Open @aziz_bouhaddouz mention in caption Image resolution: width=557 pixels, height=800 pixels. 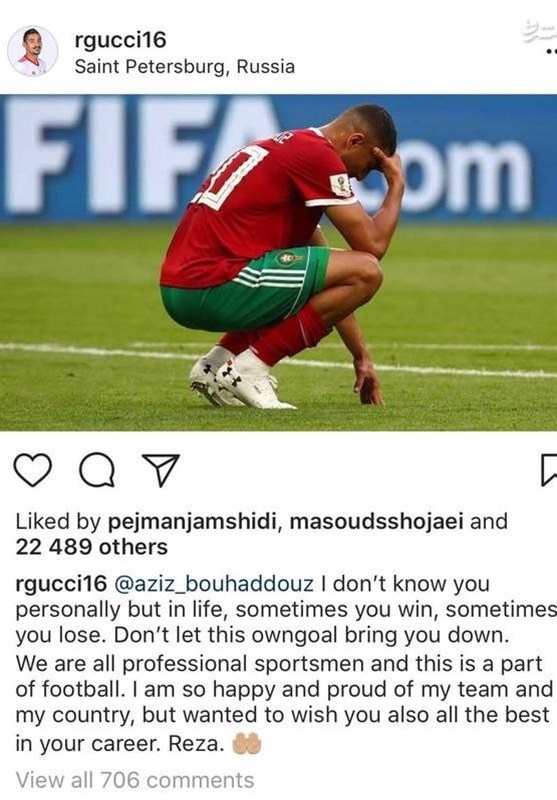[213, 584]
